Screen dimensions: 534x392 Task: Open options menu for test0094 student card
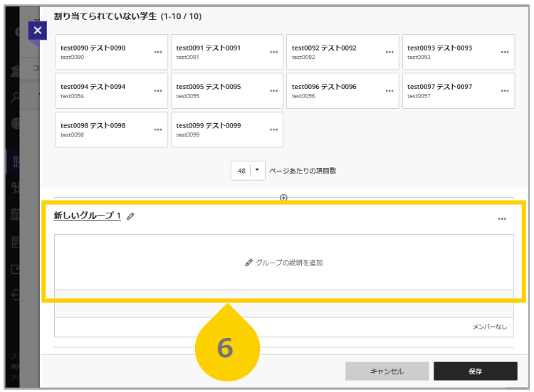pyautogui.click(x=158, y=91)
